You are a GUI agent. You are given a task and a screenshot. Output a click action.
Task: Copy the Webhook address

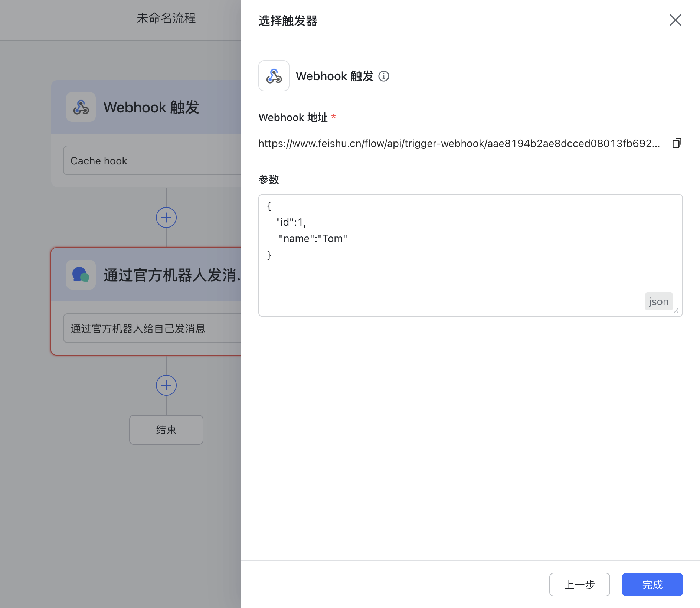pos(677,143)
